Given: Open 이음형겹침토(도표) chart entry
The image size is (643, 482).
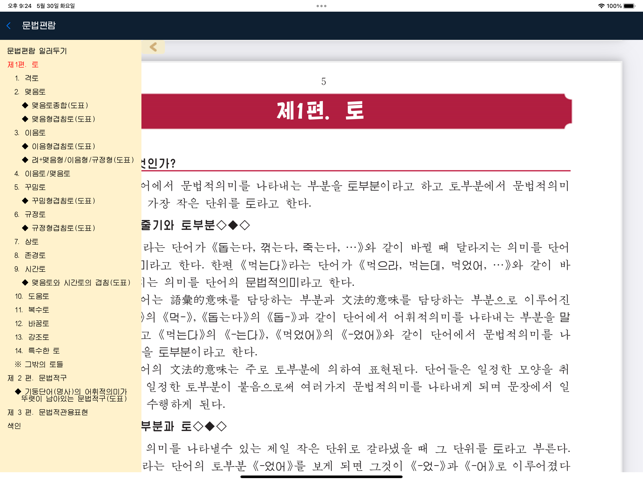Looking at the screenshot, I should [x=63, y=146].
